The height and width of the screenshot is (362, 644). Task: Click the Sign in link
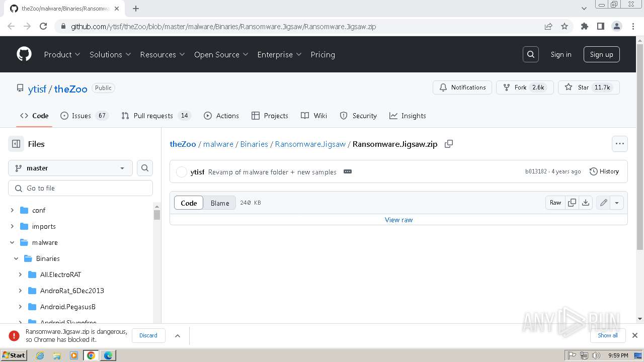(561, 54)
